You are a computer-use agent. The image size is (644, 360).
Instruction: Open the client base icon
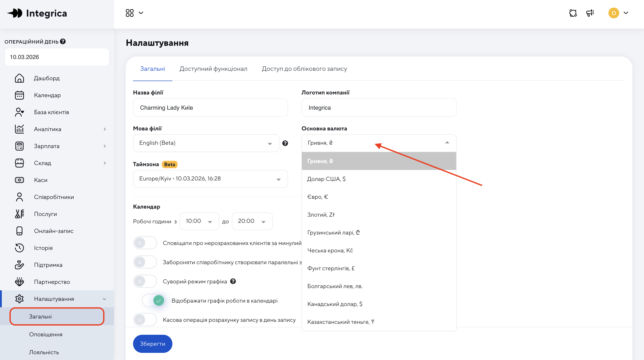point(19,112)
